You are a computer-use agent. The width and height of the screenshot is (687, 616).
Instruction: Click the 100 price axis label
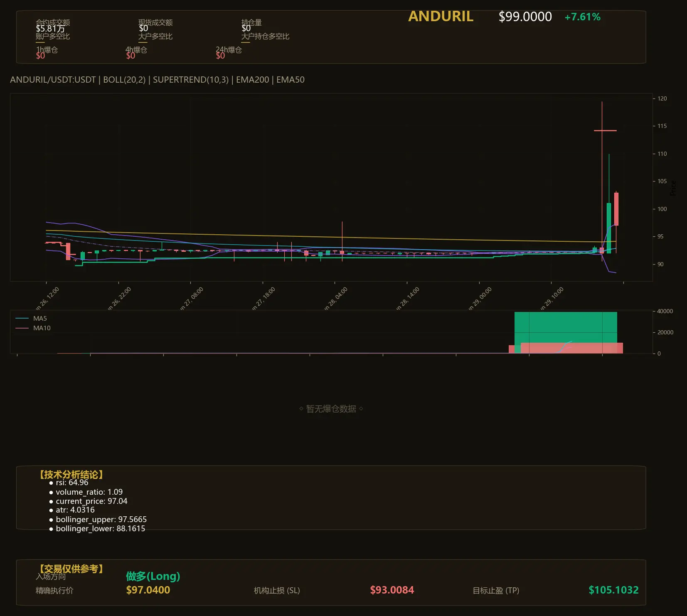tap(662, 209)
